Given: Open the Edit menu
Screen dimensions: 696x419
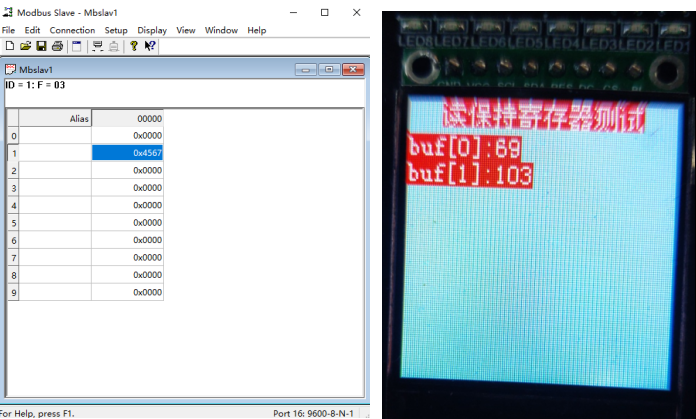Looking at the screenshot, I should point(32,30).
